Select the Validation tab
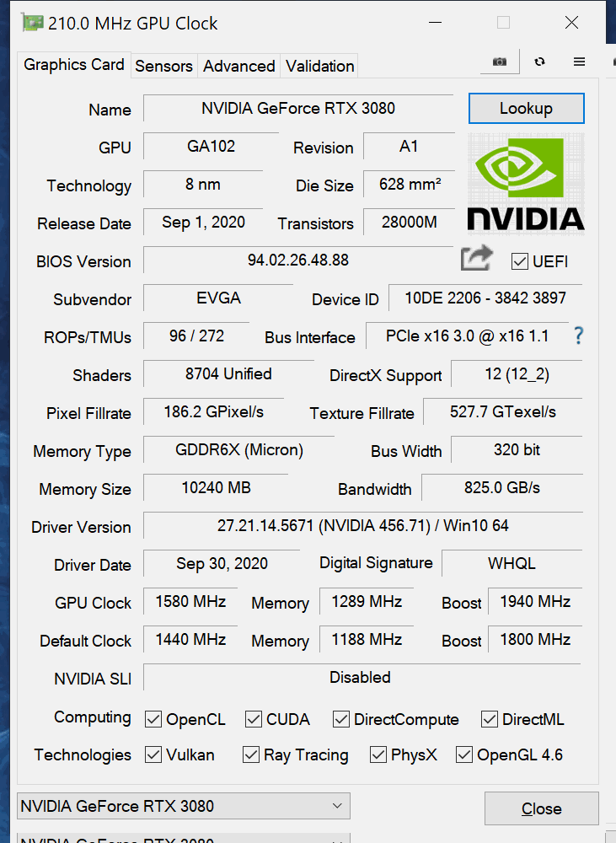The height and width of the screenshot is (843, 616). (319, 66)
